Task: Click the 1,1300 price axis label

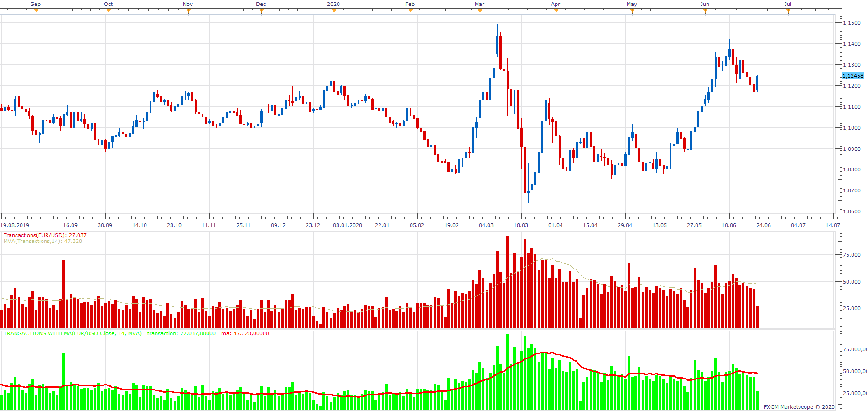Action: coord(852,65)
